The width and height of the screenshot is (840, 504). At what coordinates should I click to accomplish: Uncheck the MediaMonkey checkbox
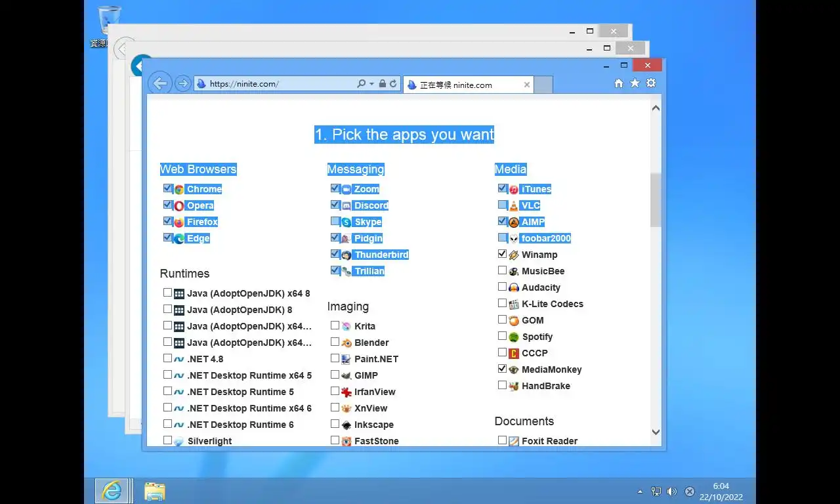pyautogui.click(x=503, y=369)
